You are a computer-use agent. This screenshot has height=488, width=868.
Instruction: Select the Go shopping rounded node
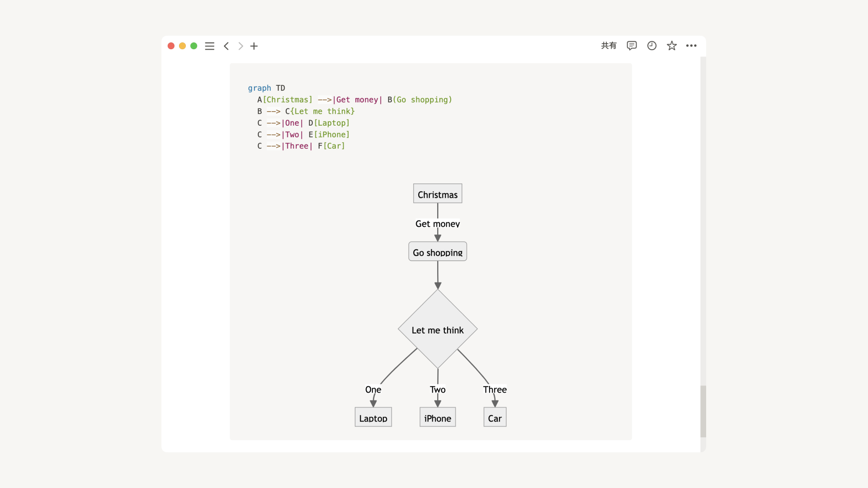(437, 252)
